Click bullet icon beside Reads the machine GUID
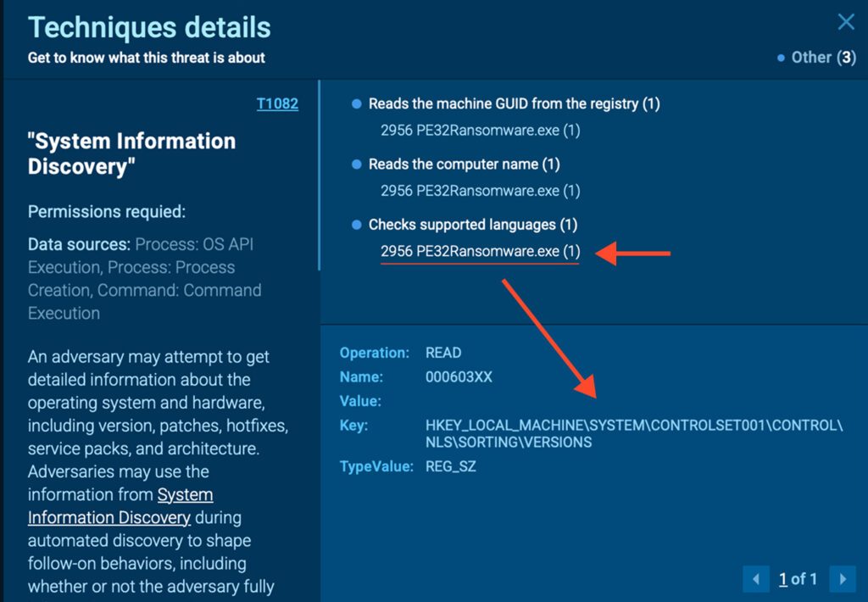The width and height of the screenshot is (868, 602). click(357, 104)
